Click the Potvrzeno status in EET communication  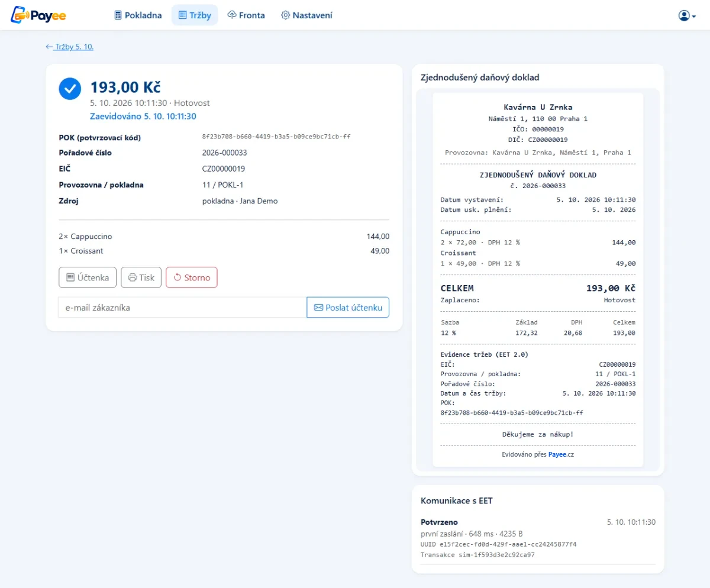tap(439, 522)
